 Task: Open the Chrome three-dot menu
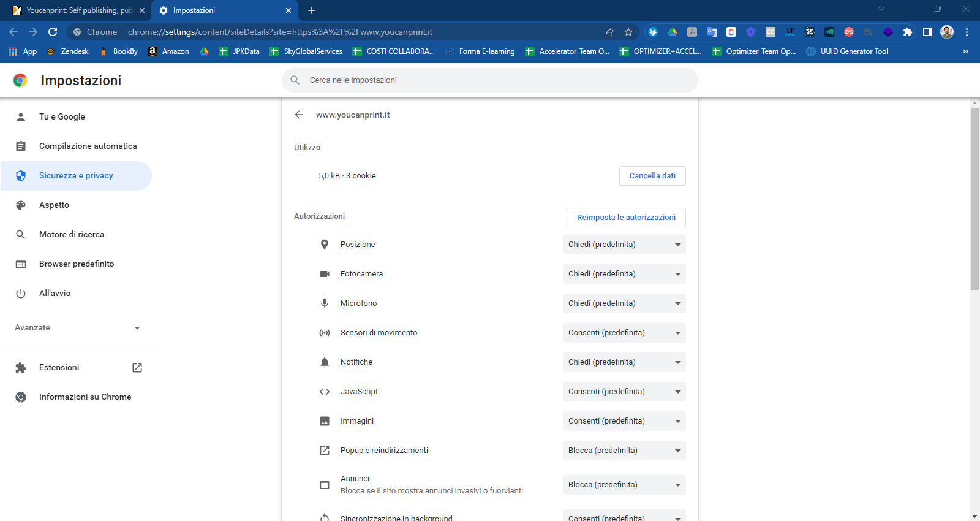(x=967, y=32)
